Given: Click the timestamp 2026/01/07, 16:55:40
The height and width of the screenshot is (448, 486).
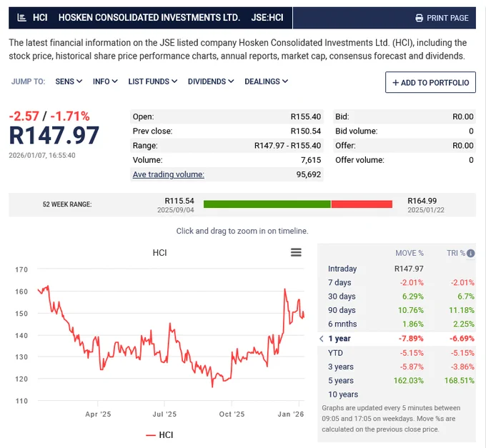Looking at the screenshot, I should [x=42, y=155].
